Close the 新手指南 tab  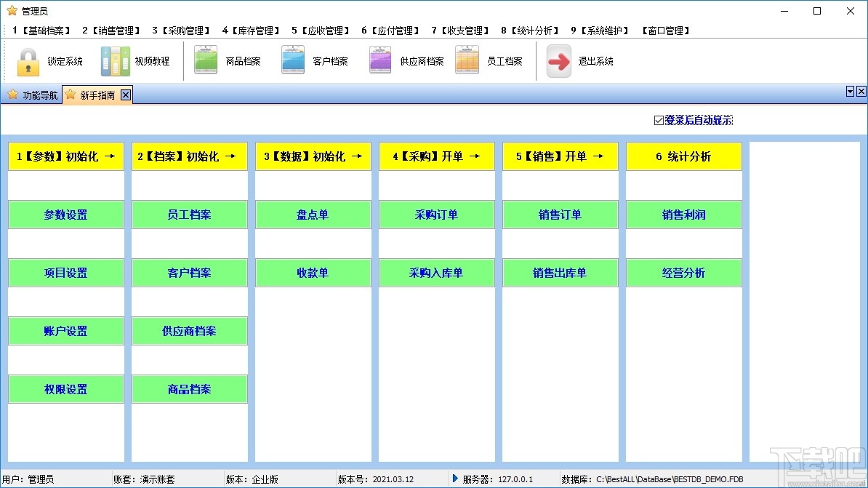pyautogui.click(x=126, y=95)
